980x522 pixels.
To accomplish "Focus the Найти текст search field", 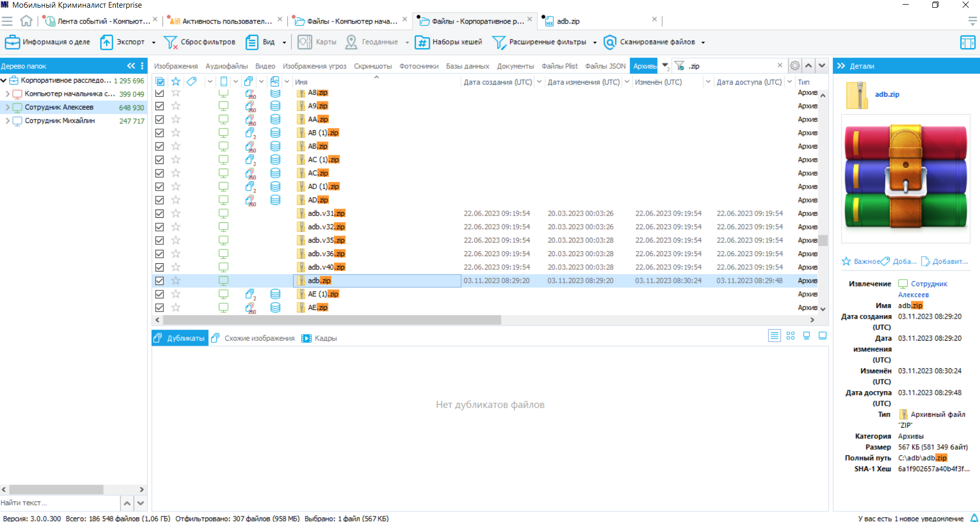I will [x=60, y=503].
